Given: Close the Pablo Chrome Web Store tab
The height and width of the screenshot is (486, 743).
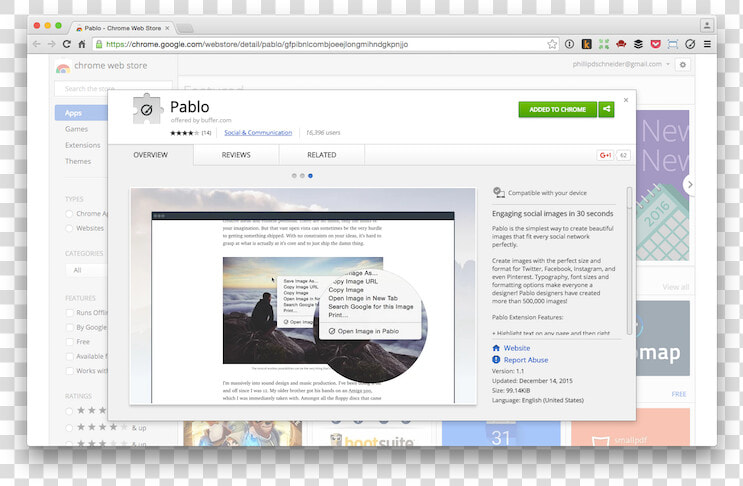Looking at the screenshot, I should (167, 28).
